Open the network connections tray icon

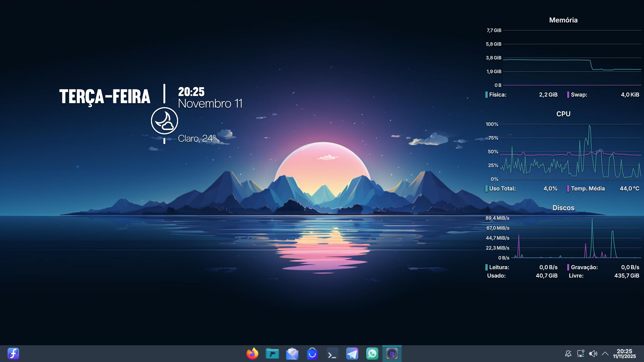(581, 354)
